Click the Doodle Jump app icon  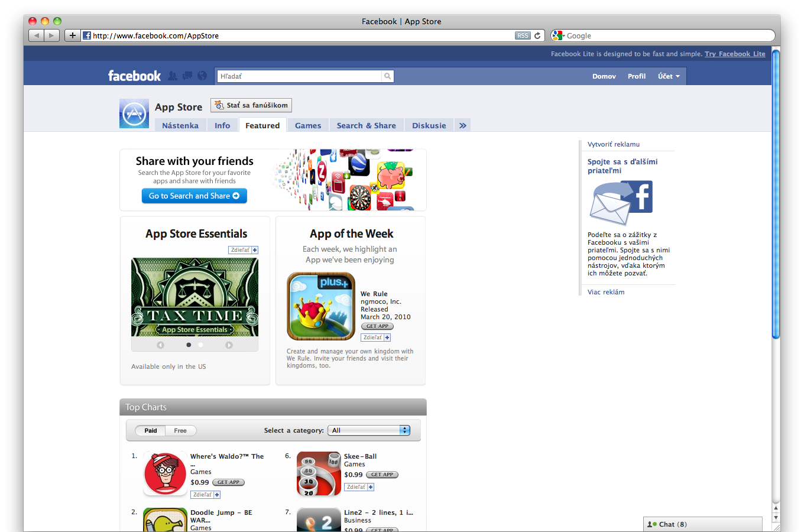[165, 520]
